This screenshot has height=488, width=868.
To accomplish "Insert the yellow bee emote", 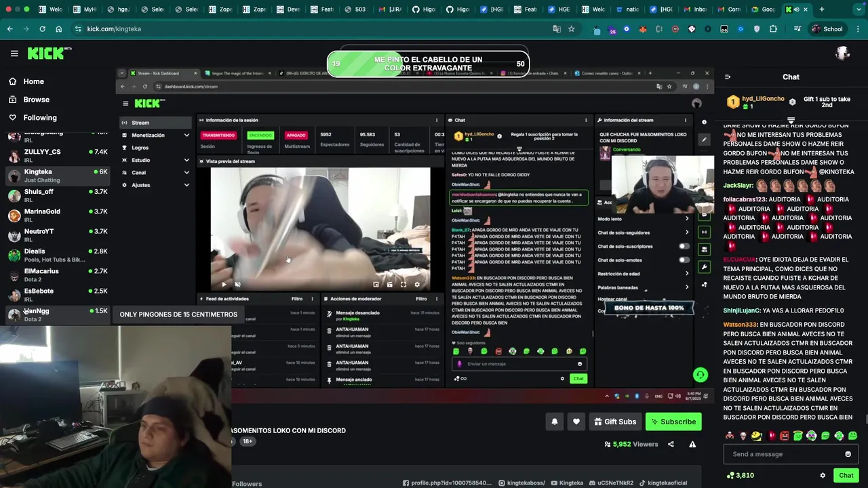I will tap(757, 436).
